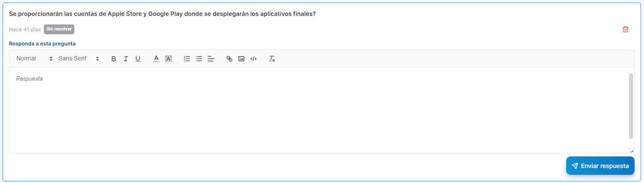Open the text background color picker

coord(168,59)
